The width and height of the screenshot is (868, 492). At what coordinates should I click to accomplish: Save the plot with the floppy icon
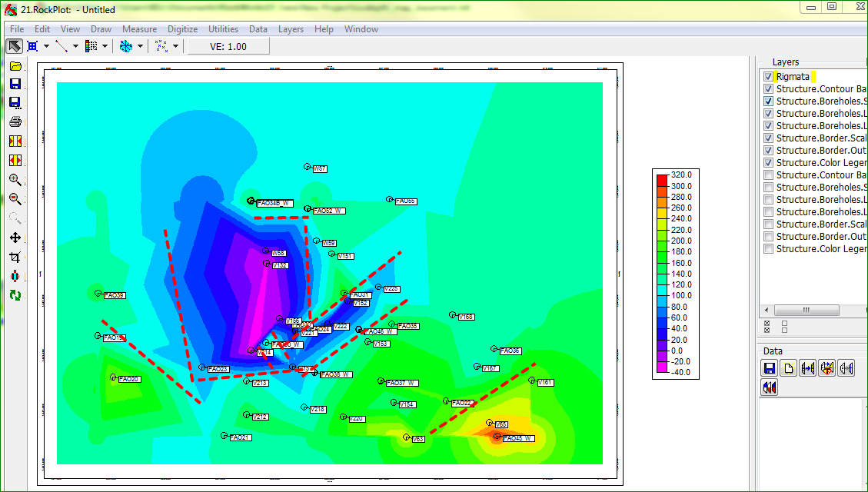[x=15, y=84]
